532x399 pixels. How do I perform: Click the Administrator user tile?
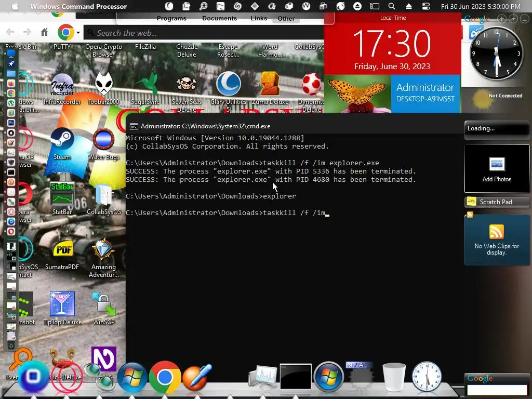pyautogui.click(x=425, y=94)
